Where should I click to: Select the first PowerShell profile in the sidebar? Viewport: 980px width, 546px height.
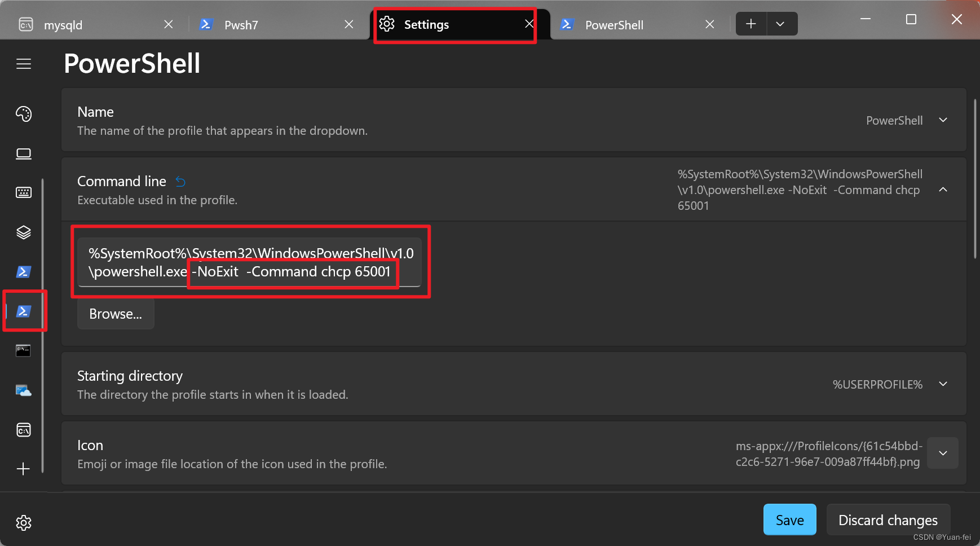click(24, 272)
